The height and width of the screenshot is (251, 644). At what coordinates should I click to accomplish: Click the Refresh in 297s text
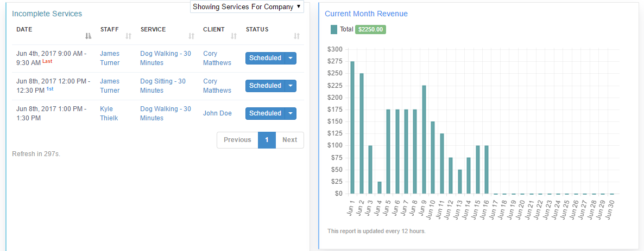pos(36,154)
